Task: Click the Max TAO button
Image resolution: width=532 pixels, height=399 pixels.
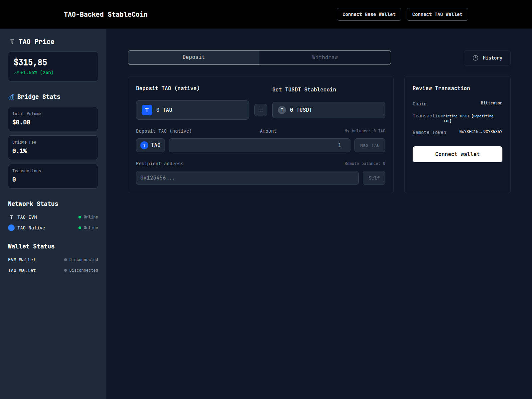Action: coord(370,145)
